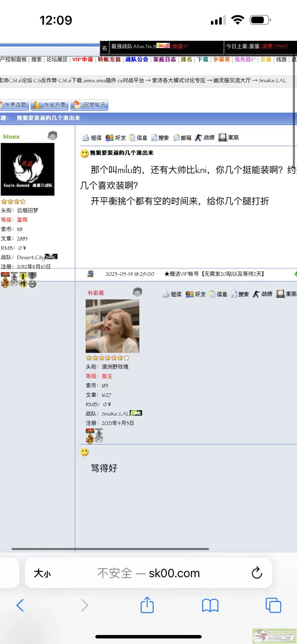This screenshot has height=644, width=297.
Task: Click 案底 icon in 朴彩英's post toolbar
Action: (286, 294)
